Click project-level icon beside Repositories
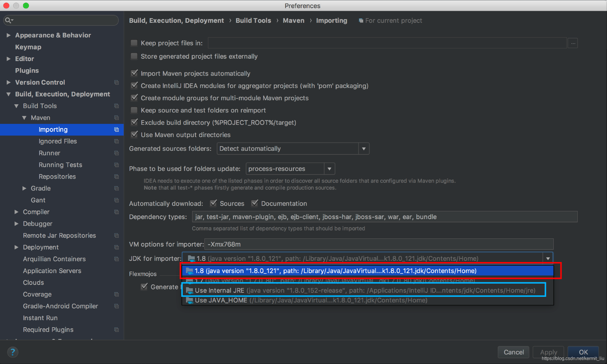The height and width of the screenshot is (364, 607). 117,176
